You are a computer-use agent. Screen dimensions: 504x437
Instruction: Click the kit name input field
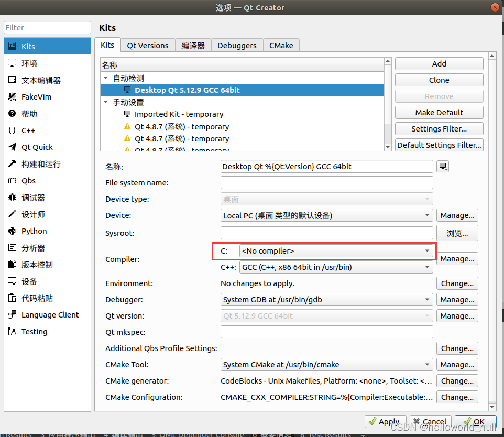(x=326, y=166)
